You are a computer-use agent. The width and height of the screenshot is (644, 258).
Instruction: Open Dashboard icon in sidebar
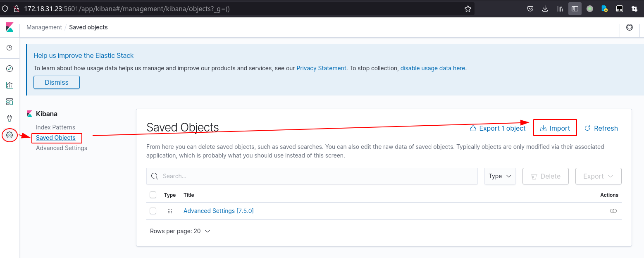coord(10,102)
